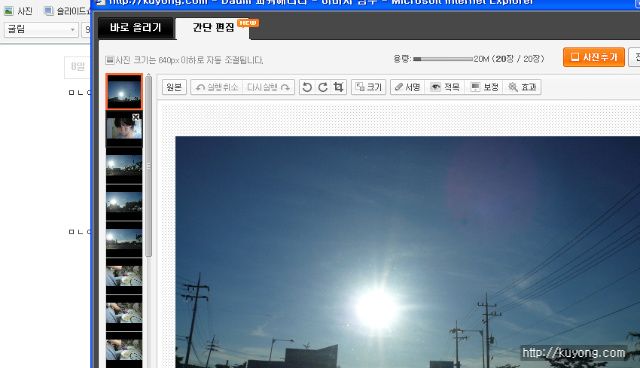Rotate the photo counter-clockwise

pos(307,87)
